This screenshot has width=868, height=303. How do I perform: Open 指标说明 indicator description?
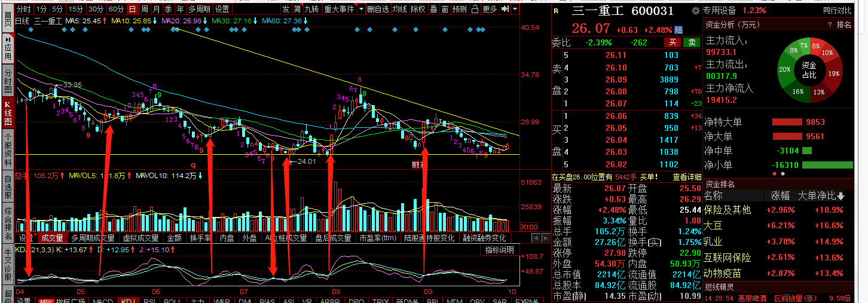click(500, 250)
